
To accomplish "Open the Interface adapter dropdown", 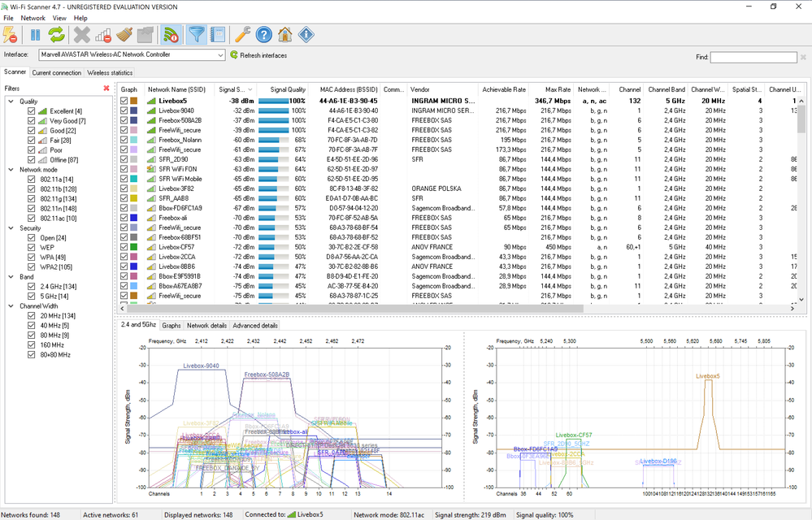I will click(x=219, y=55).
